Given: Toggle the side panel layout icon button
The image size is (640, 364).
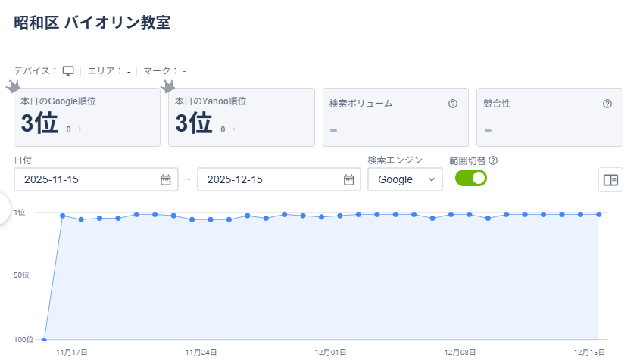Looking at the screenshot, I should click(x=610, y=179).
